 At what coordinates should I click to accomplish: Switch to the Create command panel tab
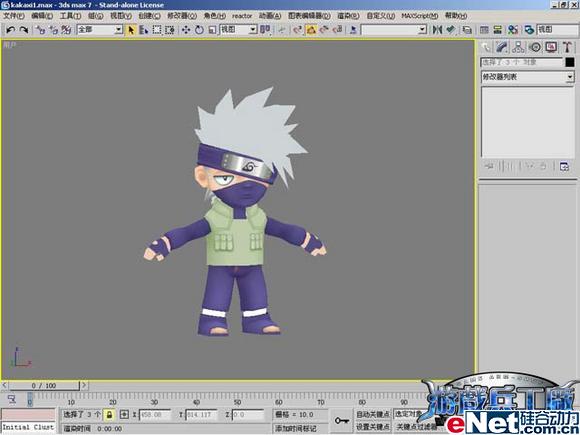coord(486,47)
